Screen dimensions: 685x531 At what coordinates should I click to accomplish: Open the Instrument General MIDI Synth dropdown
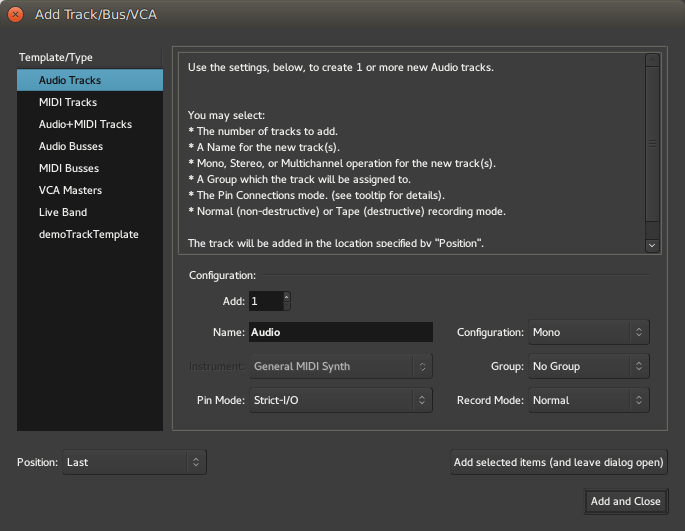point(341,366)
